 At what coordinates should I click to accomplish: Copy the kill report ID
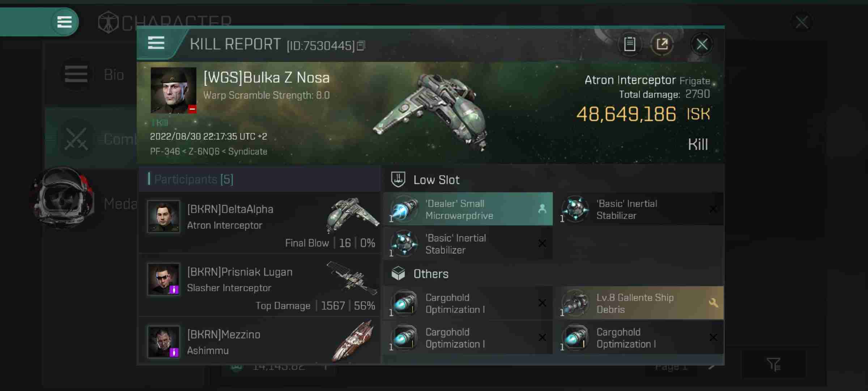point(361,46)
